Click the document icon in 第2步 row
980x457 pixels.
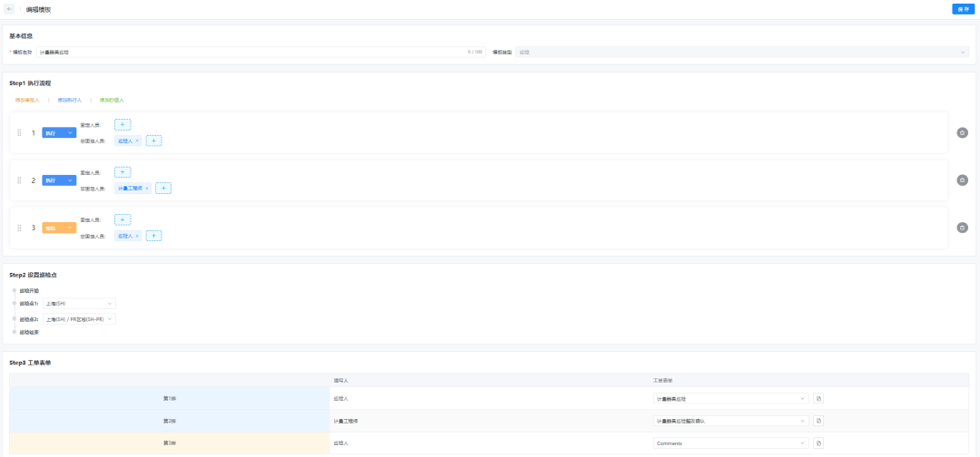pyautogui.click(x=818, y=421)
